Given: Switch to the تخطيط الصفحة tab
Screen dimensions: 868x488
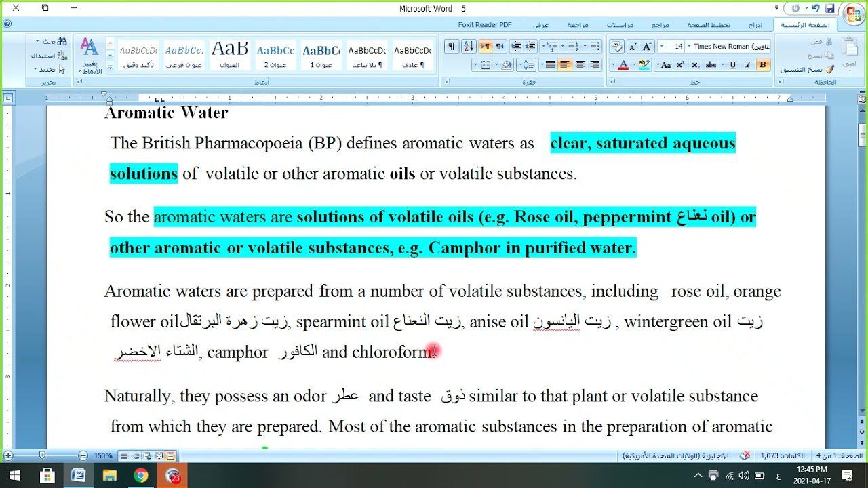Looking at the screenshot, I should pos(709,25).
